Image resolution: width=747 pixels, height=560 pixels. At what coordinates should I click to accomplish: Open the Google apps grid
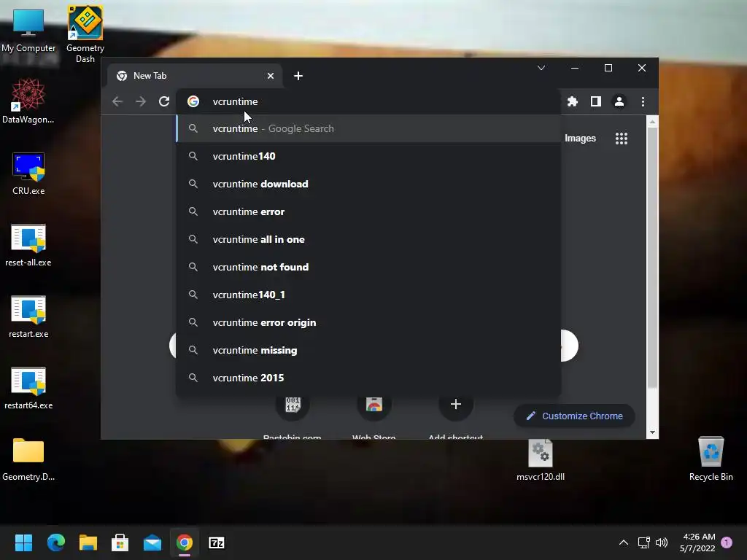[622, 139]
